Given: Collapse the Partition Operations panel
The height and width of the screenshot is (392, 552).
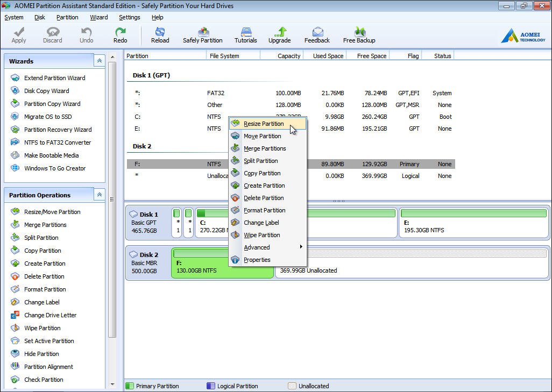Looking at the screenshot, I should [x=99, y=195].
